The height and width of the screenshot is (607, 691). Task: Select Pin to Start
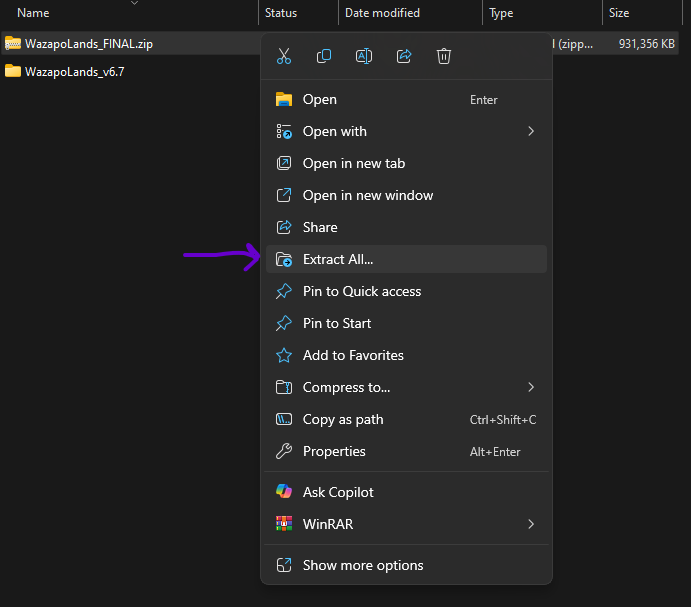pos(406,323)
